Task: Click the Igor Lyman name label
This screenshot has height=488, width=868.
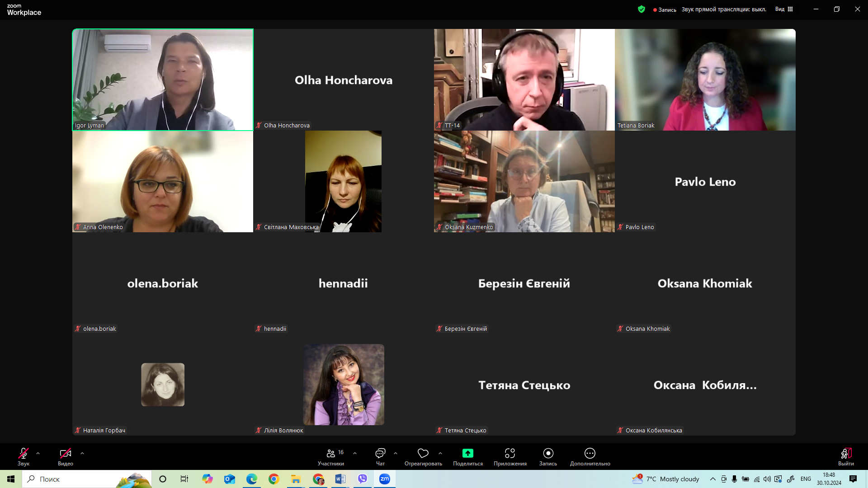Action: [90, 125]
